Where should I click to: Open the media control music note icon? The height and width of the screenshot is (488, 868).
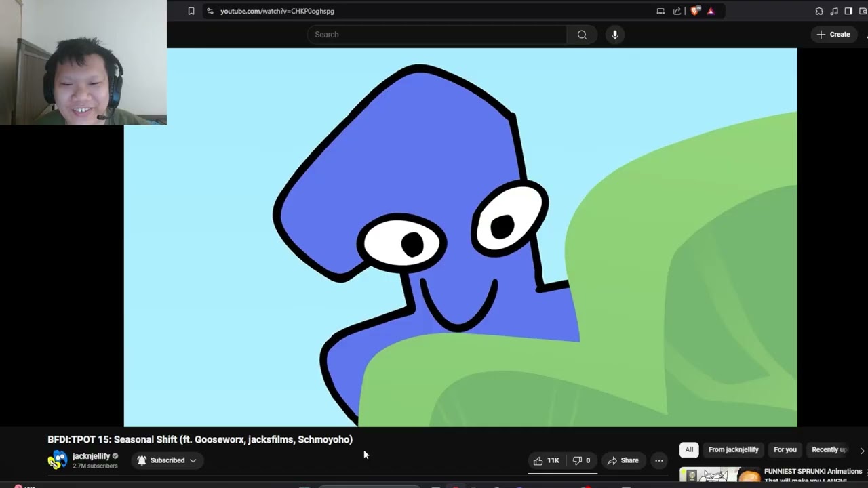pyautogui.click(x=834, y=11)
